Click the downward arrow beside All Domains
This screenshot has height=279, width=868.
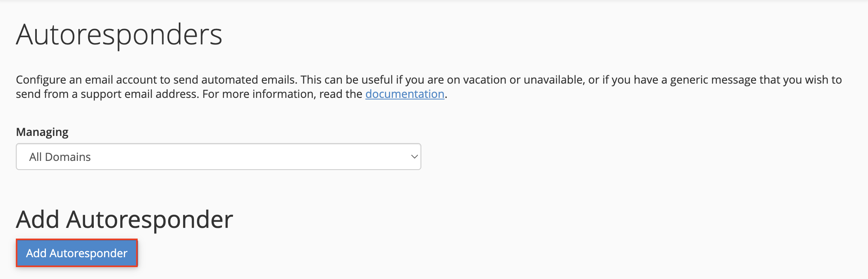point(414,157)
